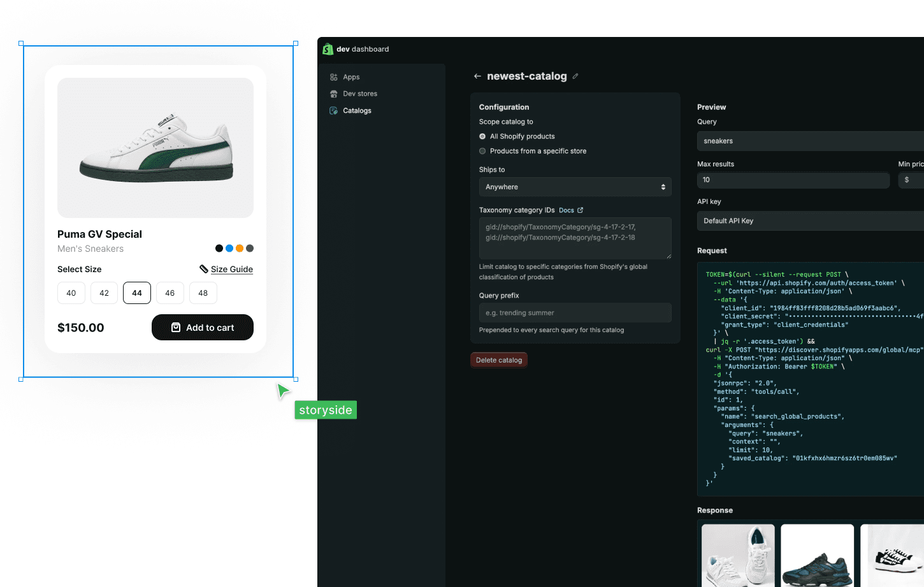The height and width of the screenshot is (587, 924).
Task: Open the Size Guide link
Action: click(232, 270)
